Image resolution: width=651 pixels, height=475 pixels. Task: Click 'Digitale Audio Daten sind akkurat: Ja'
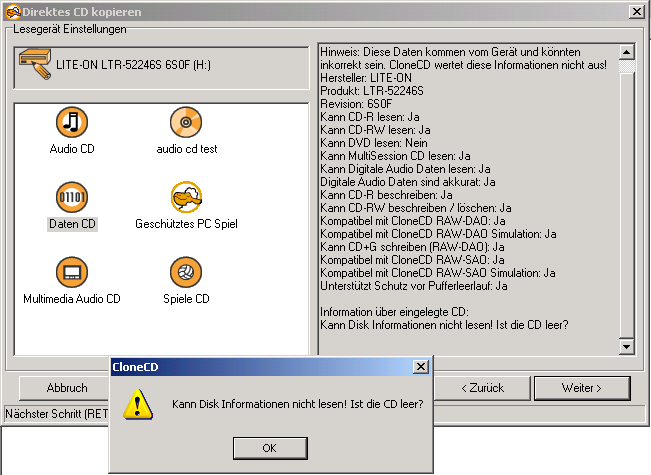[408, 182]
